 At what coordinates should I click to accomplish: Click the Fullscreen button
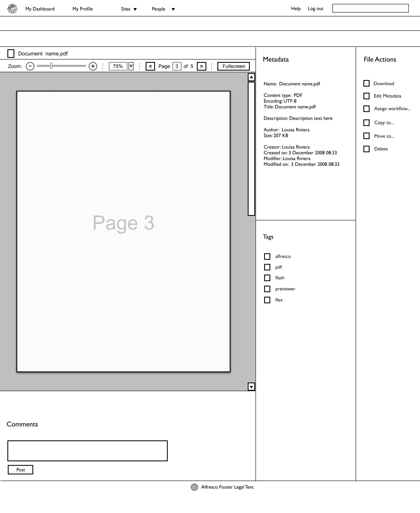point(233,66)
